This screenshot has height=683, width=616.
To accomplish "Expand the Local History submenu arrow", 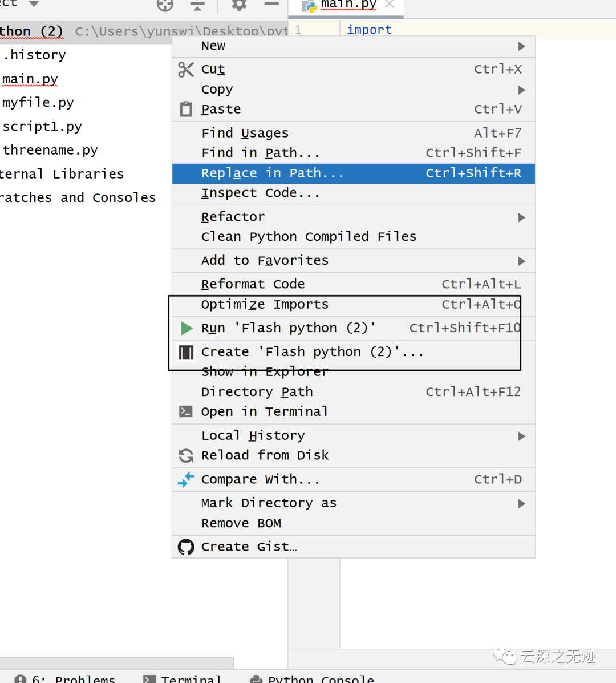I will coord(521,437).
